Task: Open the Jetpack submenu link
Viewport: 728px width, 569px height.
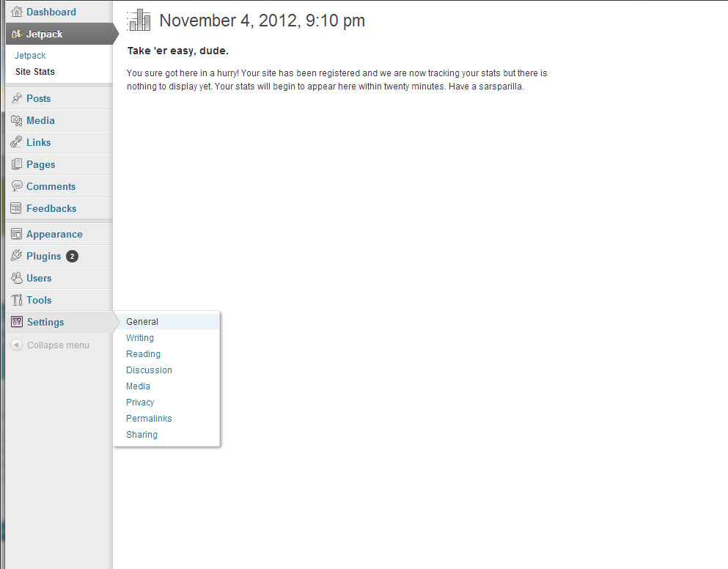Action: pyautogui.click(x=30, y=56)
